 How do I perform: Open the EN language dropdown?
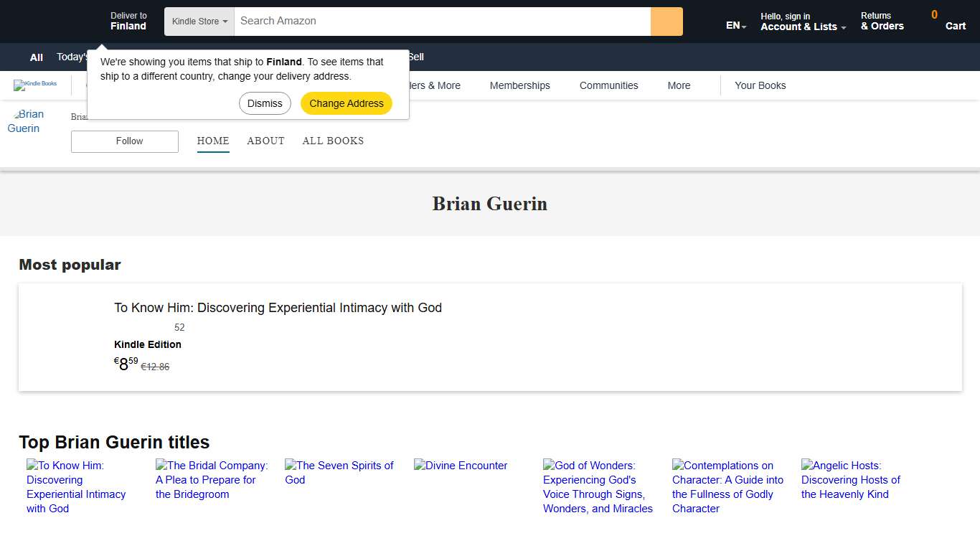point(734,25)
